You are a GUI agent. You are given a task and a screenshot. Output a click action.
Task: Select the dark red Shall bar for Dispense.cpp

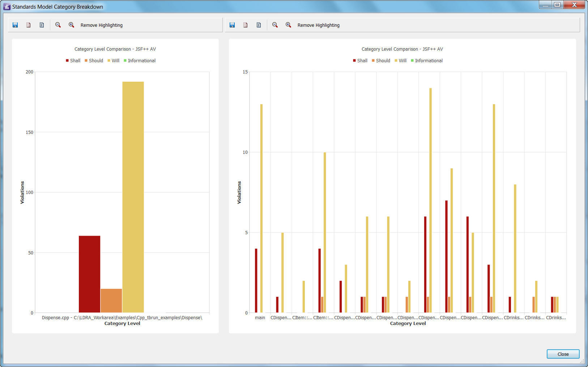click(89, 274)
